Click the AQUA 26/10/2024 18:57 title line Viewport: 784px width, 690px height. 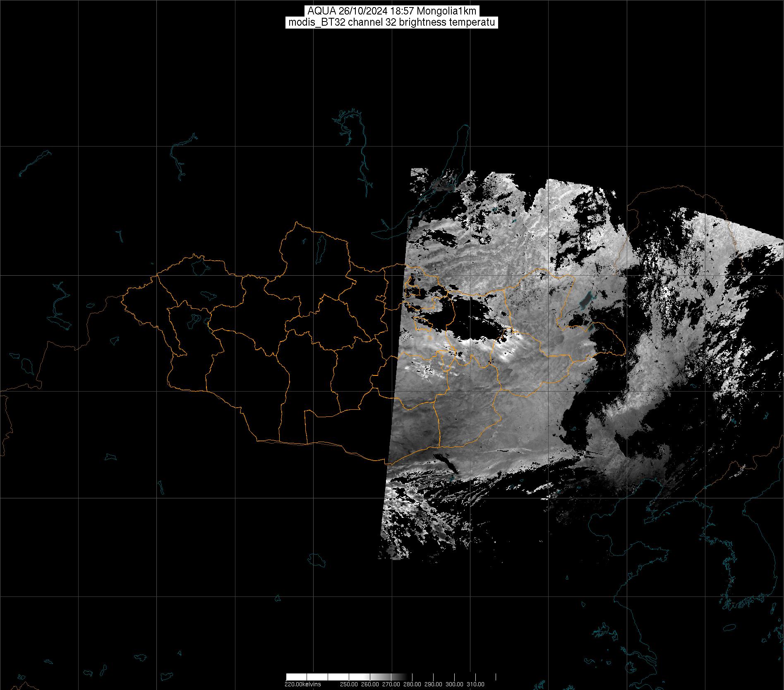click(x=392, y=11)
